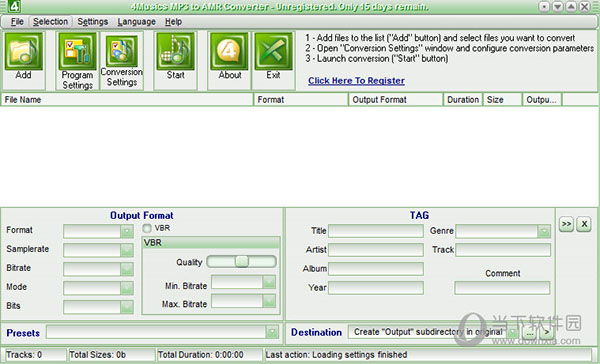Click the truncated Outpu... column header
Viewport: 600px width, 364px height.
click(542, 100)
